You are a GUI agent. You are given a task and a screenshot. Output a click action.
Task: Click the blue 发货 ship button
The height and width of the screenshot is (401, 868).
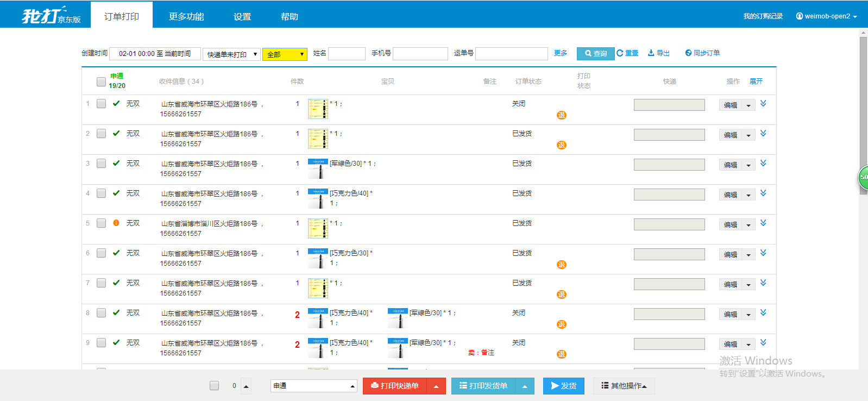click(x=564, y=386)
